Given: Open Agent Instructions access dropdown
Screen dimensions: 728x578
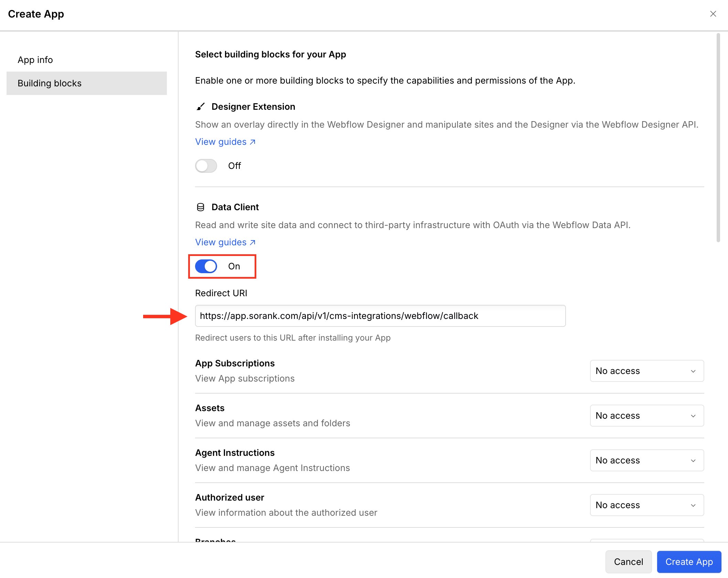Looking at the screenshot, I should click(647, 460).
